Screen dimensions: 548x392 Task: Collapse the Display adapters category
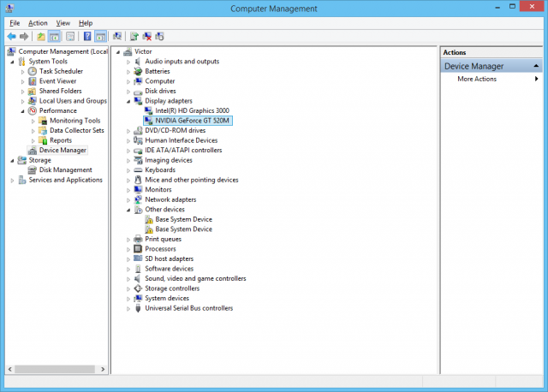pos(129,101)
